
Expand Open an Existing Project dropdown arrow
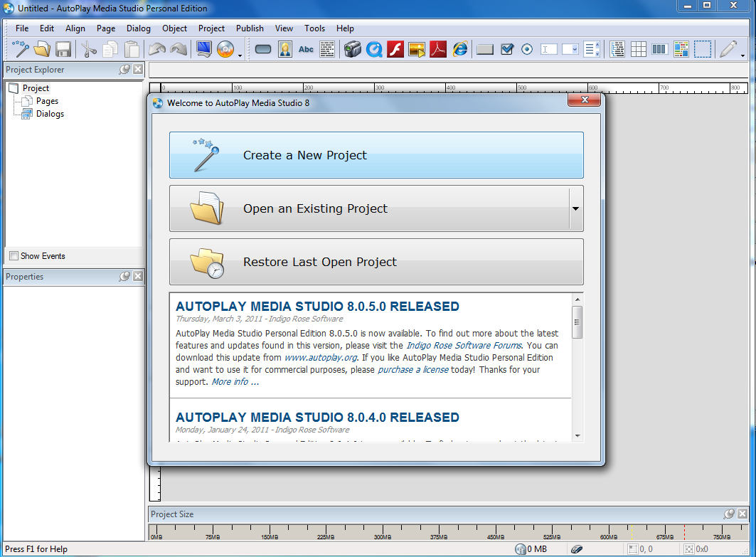pos(575,209)
